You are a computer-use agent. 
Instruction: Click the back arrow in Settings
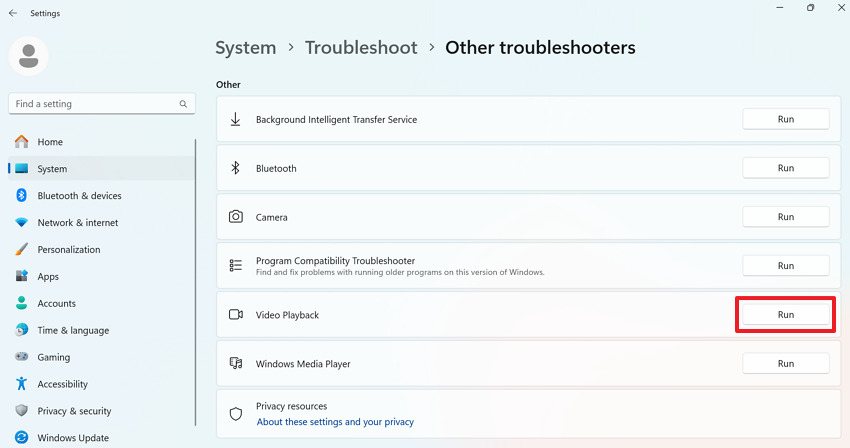13,13
